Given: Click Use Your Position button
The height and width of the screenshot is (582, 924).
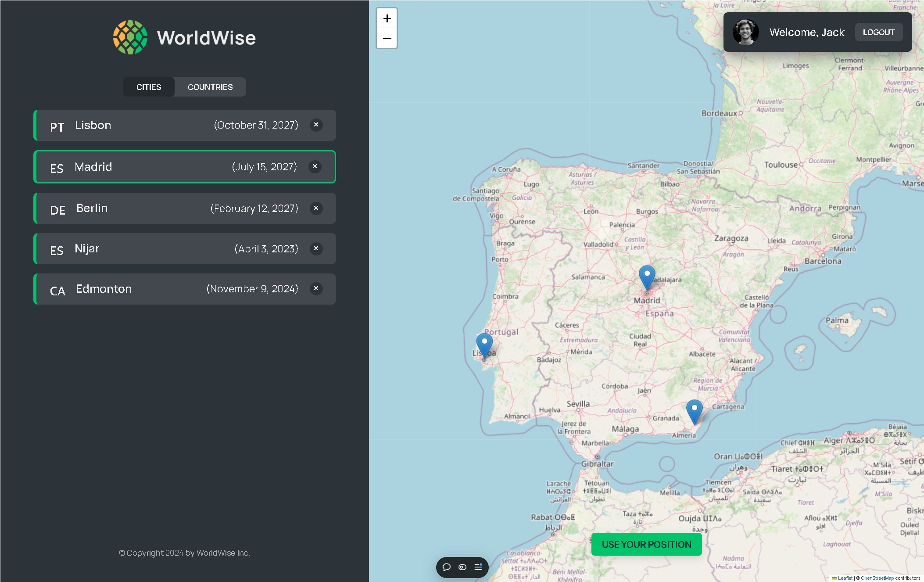Looking at the screenshot, I should pos(647,544).
